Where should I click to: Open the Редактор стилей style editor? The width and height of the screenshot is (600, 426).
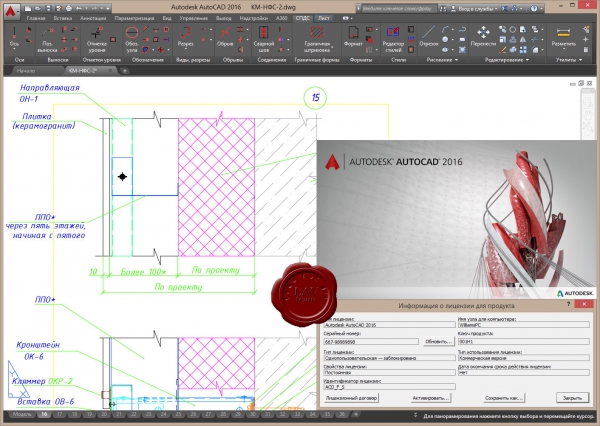point(393,40)
